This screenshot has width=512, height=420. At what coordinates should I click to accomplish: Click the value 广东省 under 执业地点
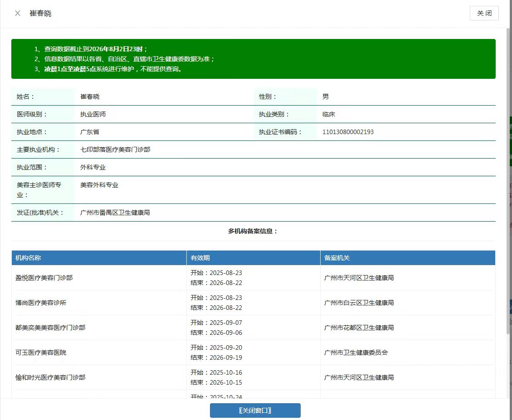(90, 132)
